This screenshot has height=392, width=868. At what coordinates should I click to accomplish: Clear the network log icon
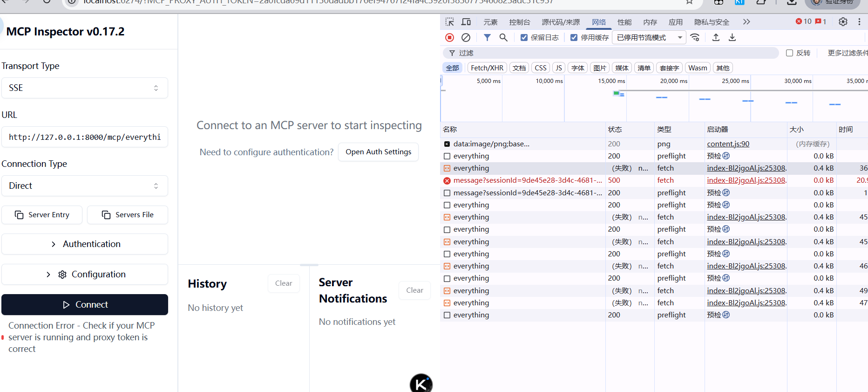(x=466, y=37)
